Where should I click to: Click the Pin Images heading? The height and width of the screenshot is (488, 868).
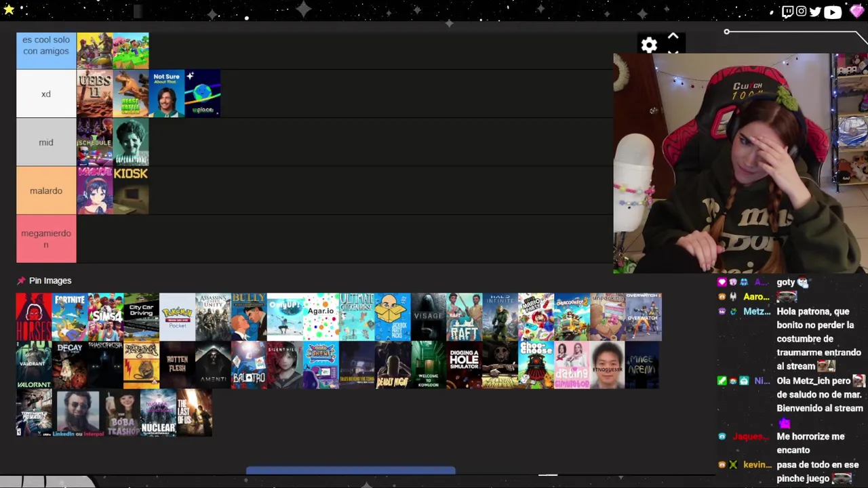click(50, 281)
